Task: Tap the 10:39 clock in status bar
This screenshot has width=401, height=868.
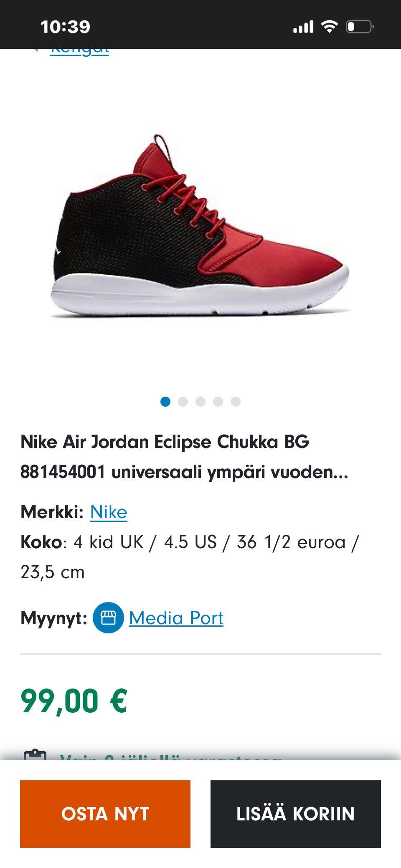Action: click(65, 27)
